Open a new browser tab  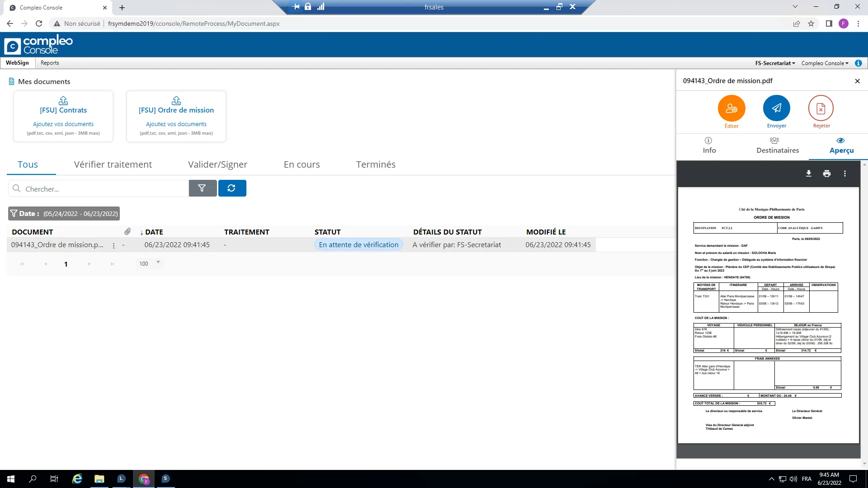(122, 8)
